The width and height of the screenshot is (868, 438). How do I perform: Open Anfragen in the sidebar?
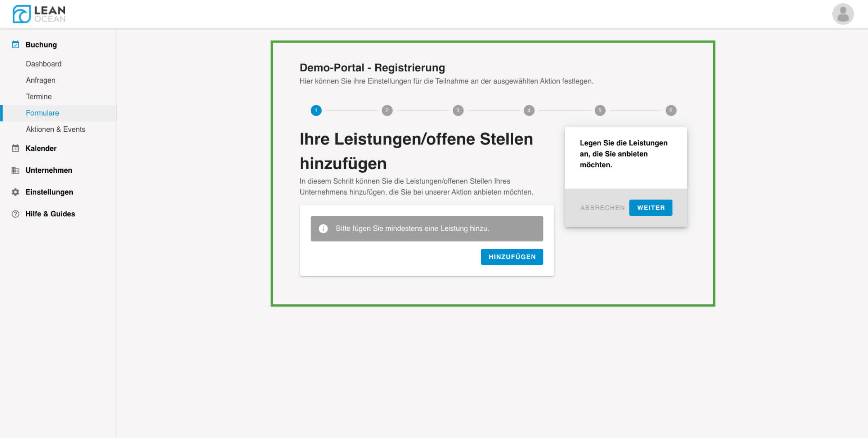click(x=40, y=80)
